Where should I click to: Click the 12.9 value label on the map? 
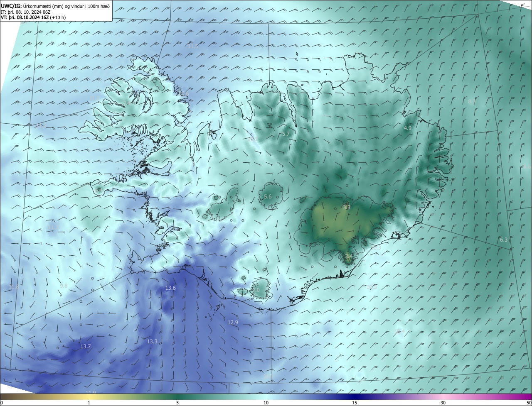[x=233, y=322]
